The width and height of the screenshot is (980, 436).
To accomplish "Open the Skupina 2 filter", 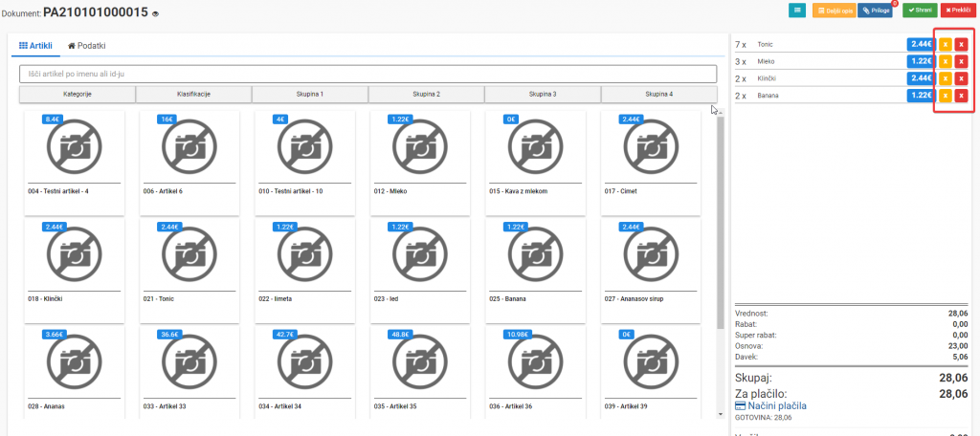I will [x=426, y=95].
